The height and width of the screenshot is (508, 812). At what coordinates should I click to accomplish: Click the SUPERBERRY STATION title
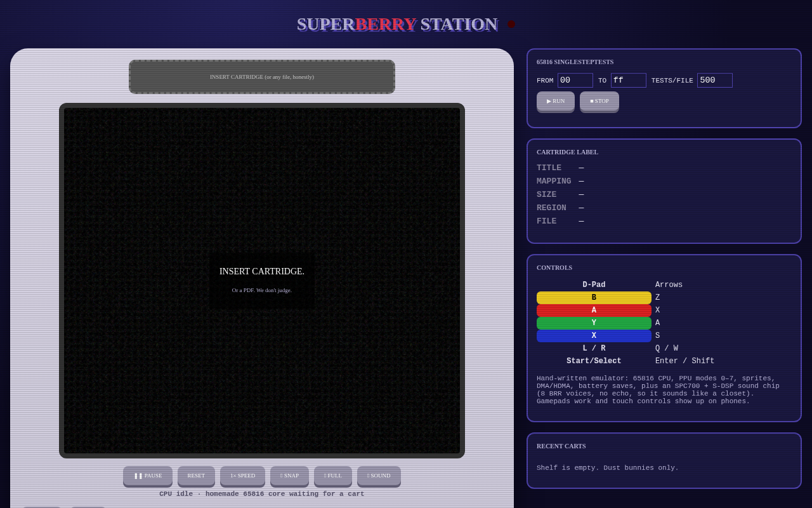(x=397, y=24)
